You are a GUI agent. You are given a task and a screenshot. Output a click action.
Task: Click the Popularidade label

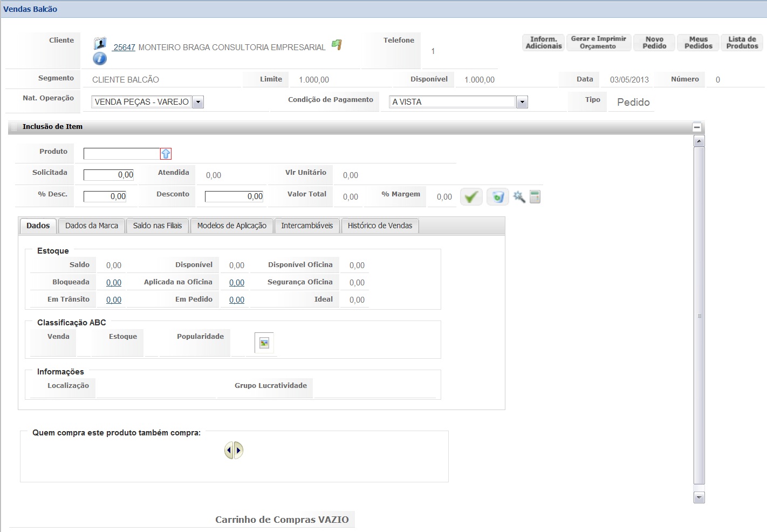200,337
